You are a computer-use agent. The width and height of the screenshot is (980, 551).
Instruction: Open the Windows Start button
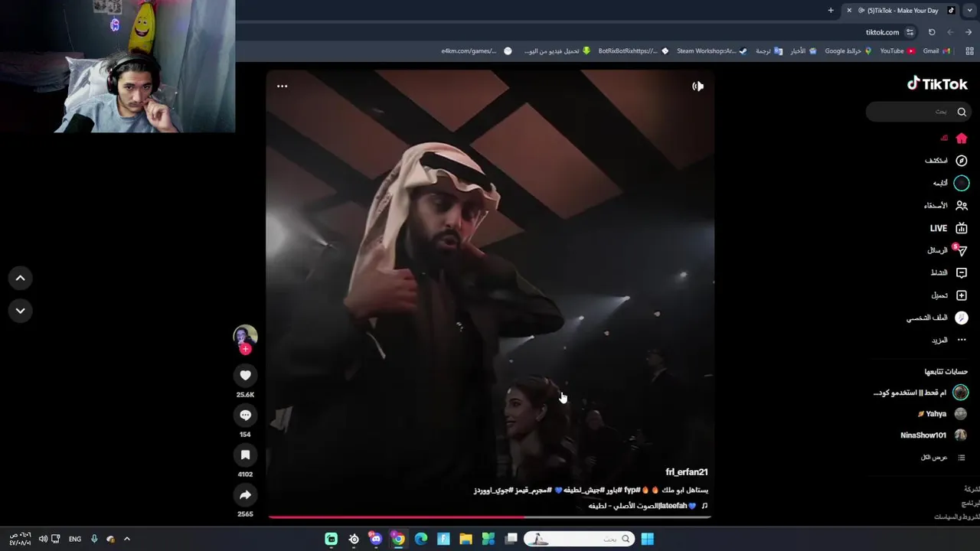click(647, 540)
